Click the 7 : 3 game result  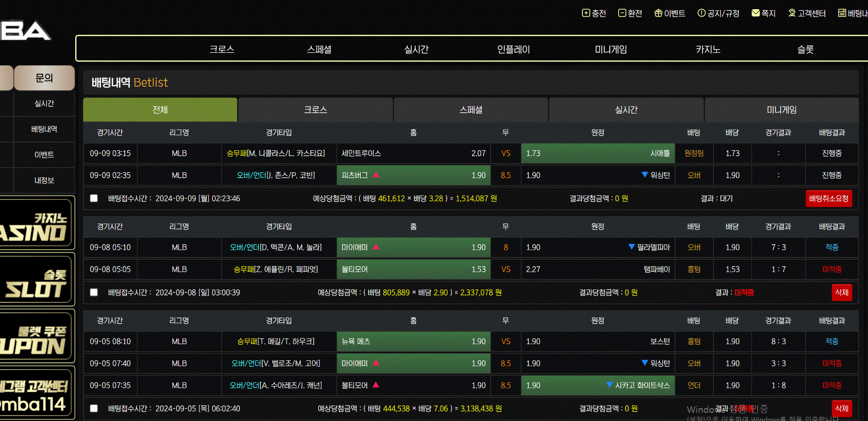(x=779, y=247)
